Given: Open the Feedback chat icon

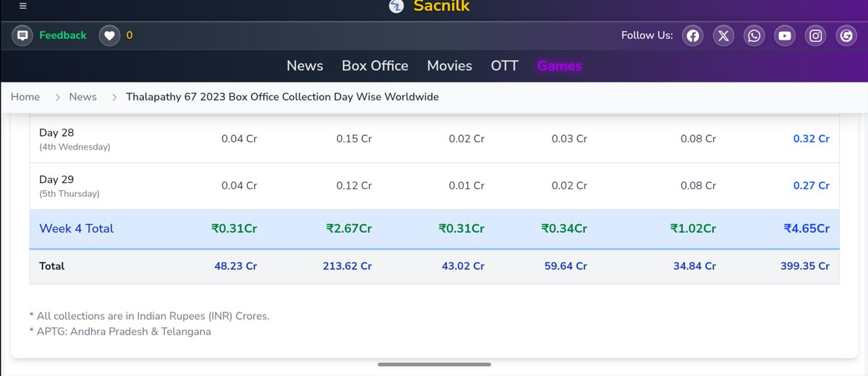Looking at the screenshot, I should [x=22, y=35].
